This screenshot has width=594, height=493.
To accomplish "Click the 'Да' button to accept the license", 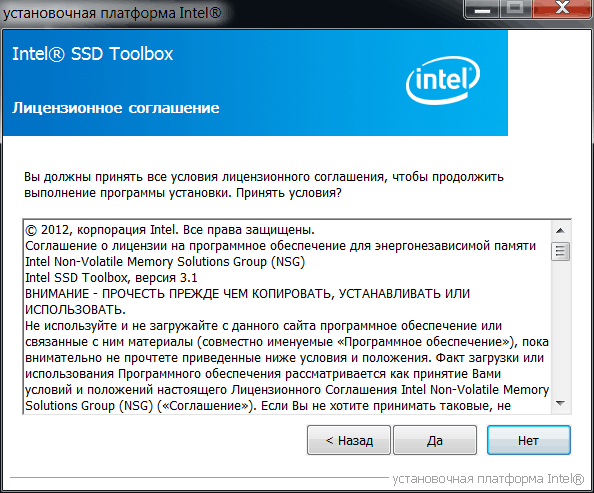I will 435,440.
